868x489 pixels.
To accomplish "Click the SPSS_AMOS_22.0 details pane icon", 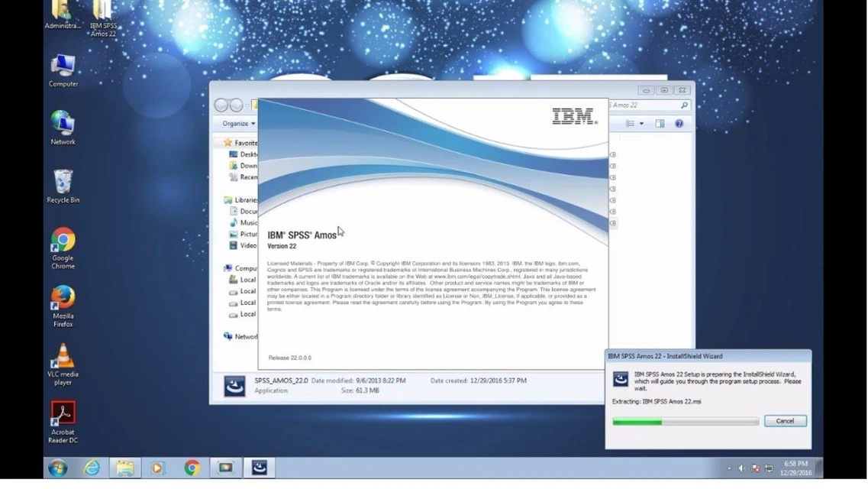I will coord(234,386).
